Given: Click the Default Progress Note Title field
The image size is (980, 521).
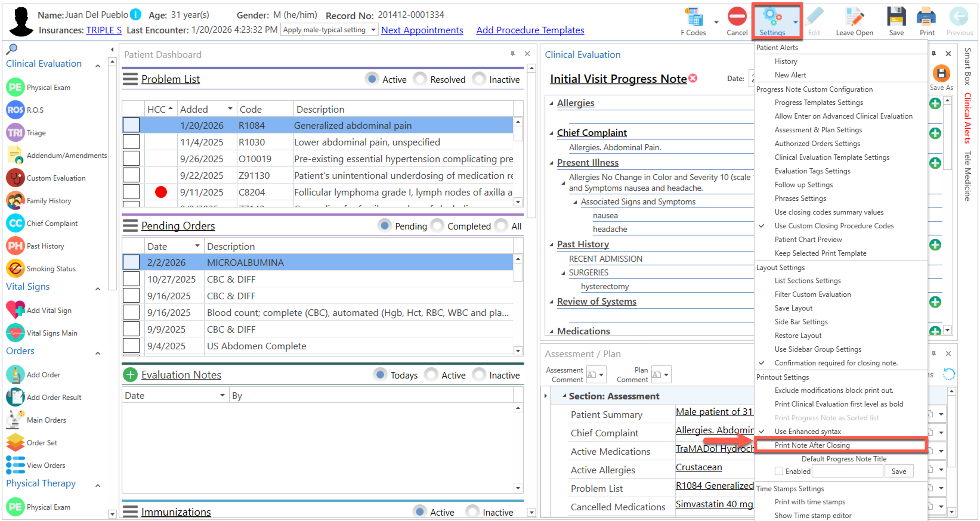Looking at the screenshot, I should [x=847, y=471].
